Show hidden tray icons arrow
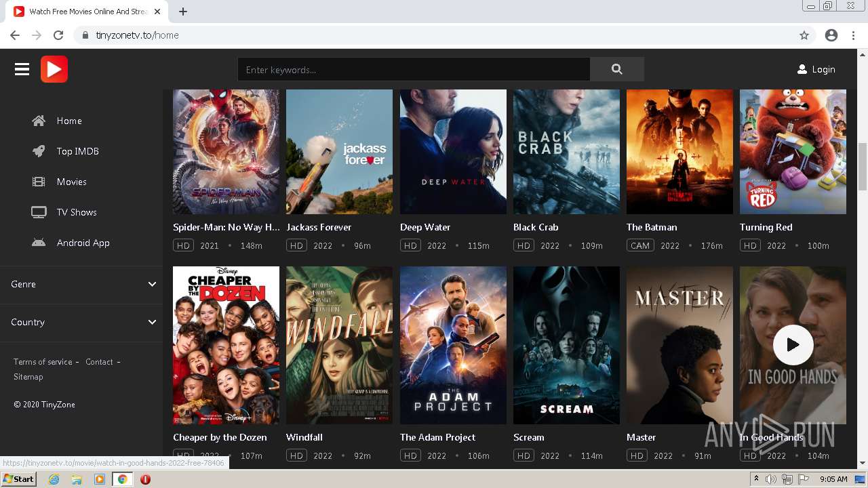Viewport: 868px width, 488px height. click(x=756, y=479)
